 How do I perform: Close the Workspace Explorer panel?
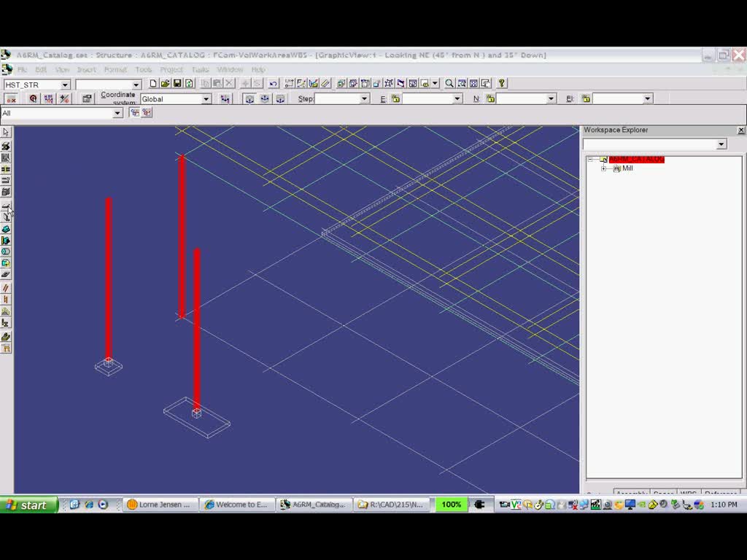coord(741,130)
